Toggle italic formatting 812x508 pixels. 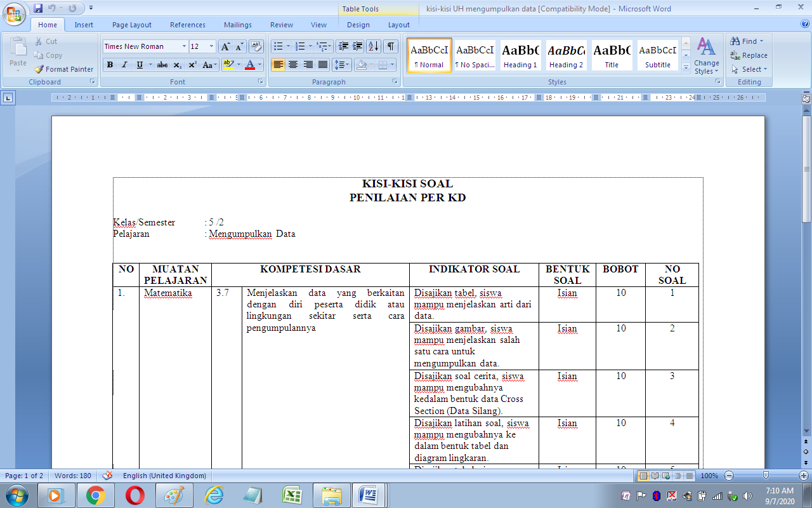124,65
